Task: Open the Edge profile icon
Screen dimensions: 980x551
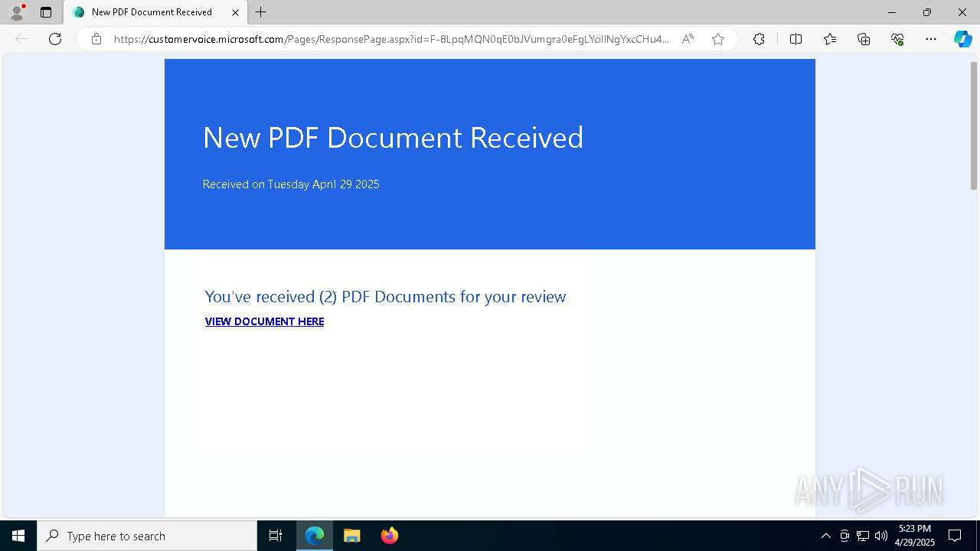Action: pos(16,12)
